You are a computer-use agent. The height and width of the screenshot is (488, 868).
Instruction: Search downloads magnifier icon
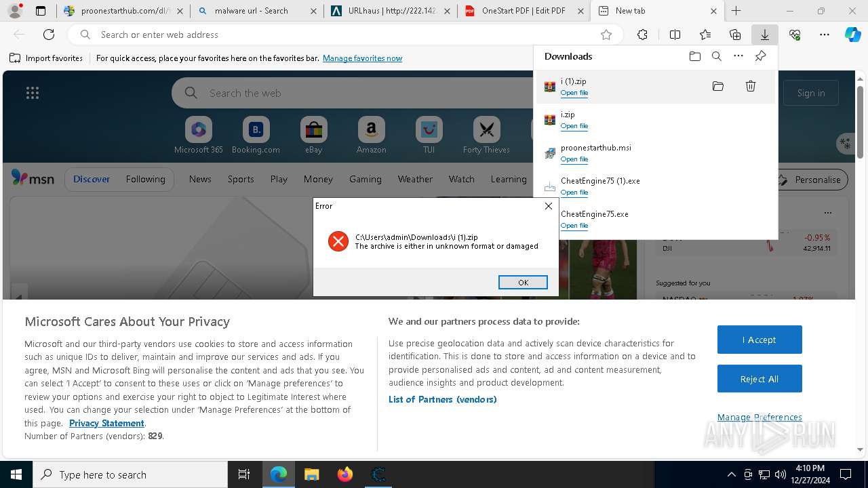click(x=717, y=56)
